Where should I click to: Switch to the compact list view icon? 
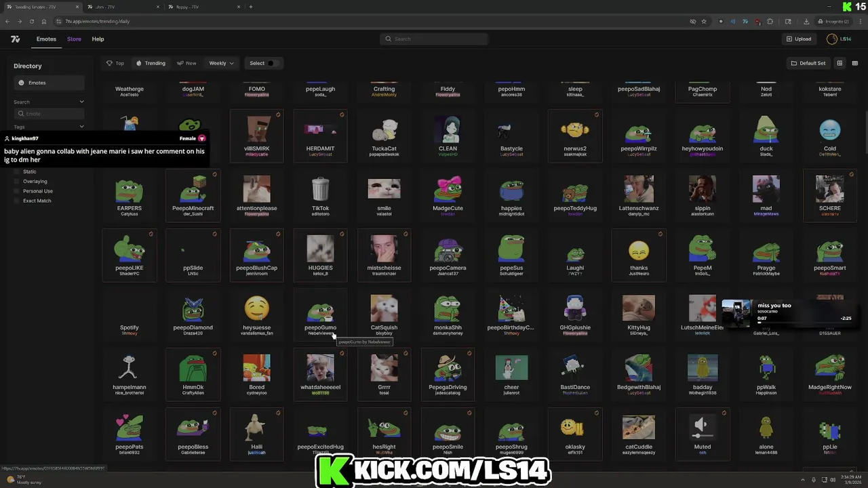[854, 63]
